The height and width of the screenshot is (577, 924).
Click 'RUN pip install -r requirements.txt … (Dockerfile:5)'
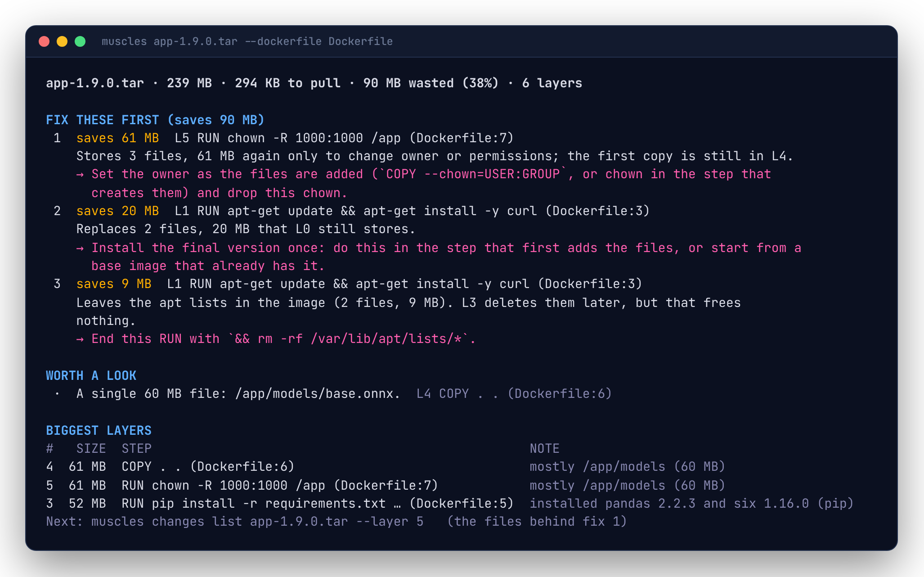click(x=317, y=504)
